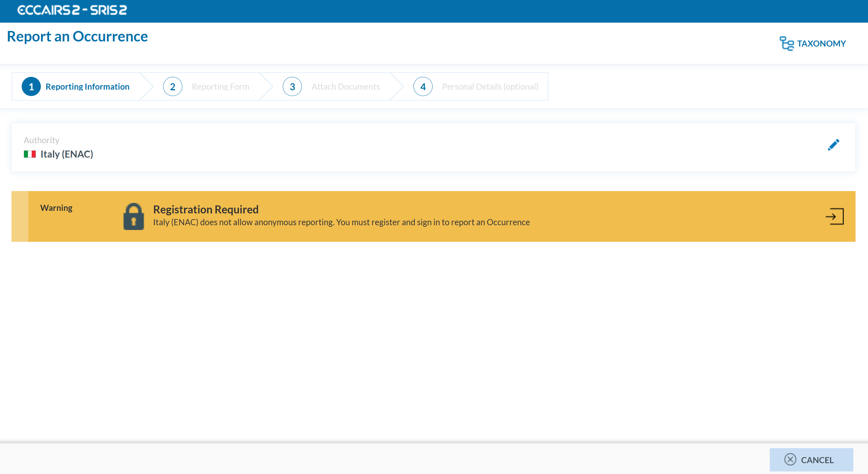The image size is (868, 474).
Task: Open the Reporting Information step
Action: 87,87
